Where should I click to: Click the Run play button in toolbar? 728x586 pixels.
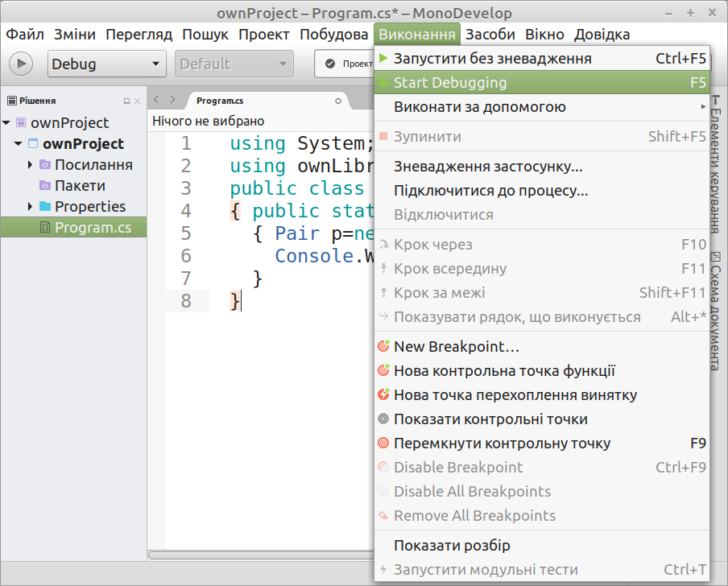pyautogui.click(x=22, y=64)
